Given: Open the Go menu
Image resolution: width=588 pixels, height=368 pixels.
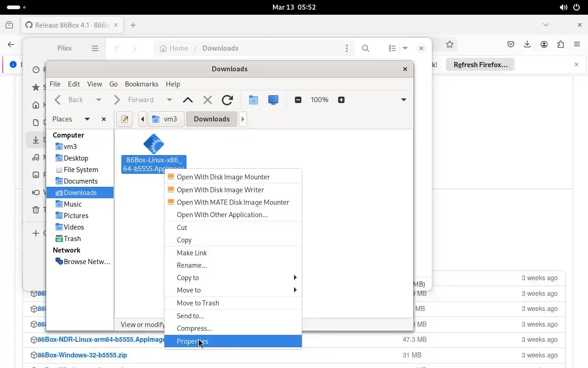Looking at the screenshot, I should [x=113, y=84].
